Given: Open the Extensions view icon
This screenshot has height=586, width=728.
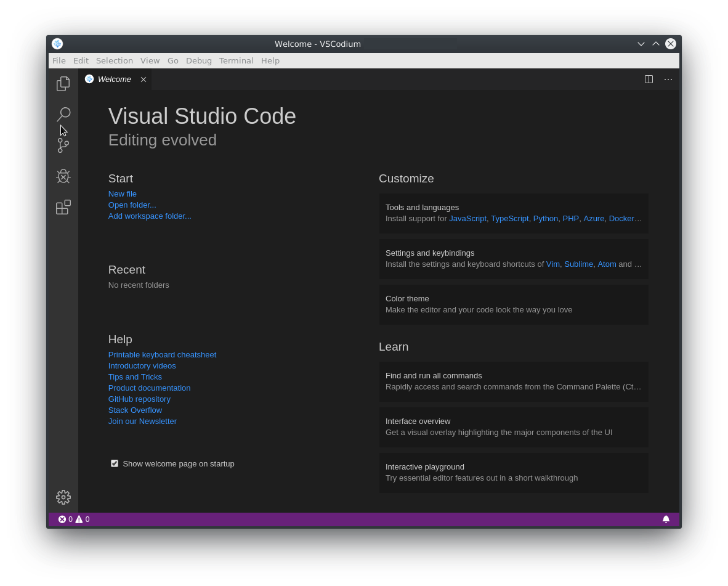Looking at the screenshot, I should pyautogui.click(x=63, y=207).
